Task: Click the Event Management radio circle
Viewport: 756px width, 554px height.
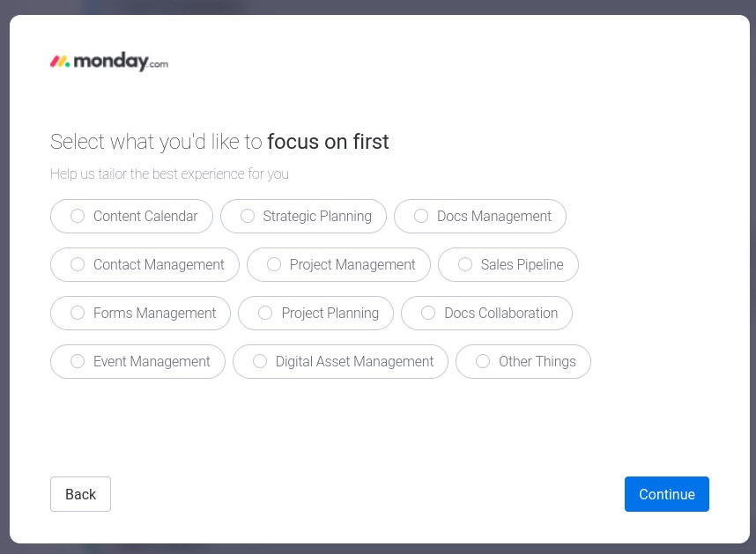Action: pos(78,362)
